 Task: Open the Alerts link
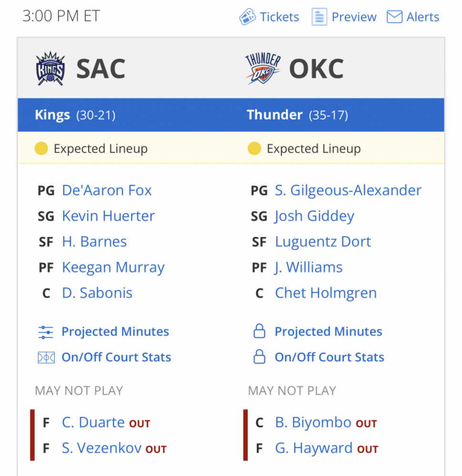(x=423, y=17)
